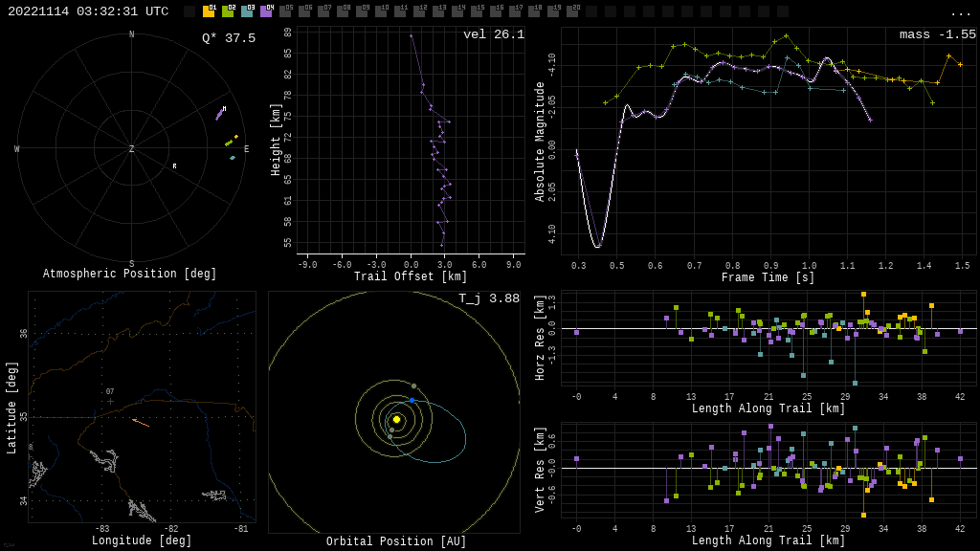The height and width of the screenshot is (551, 980).
Task: Select the gray station 20 box
Action: pos(572,11)
